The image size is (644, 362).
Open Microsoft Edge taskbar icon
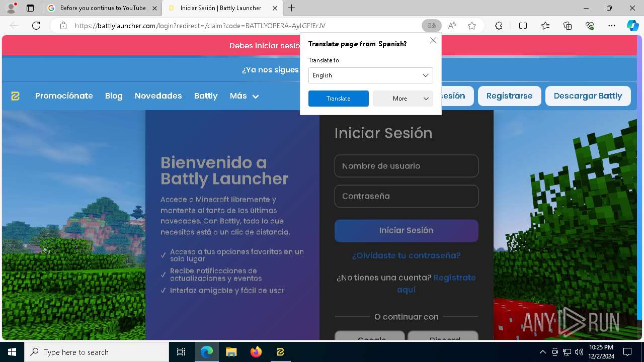207,352
